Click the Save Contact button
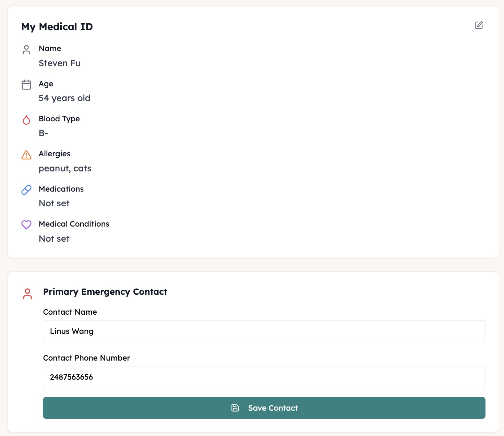 click(264, 408)
